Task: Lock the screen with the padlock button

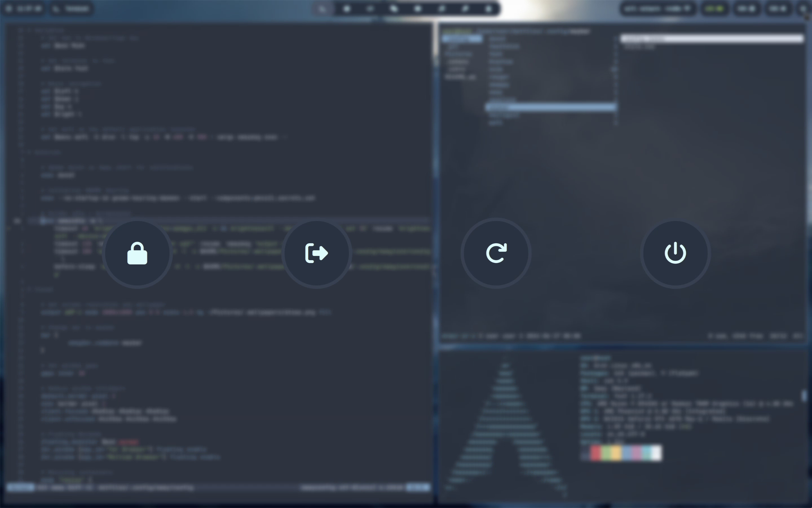Action: click(137, 253)
